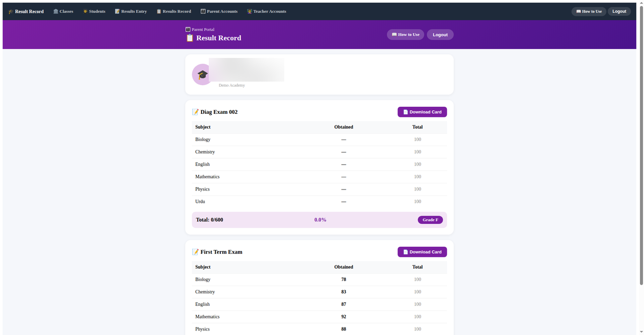
Task: Open Results Entry in the navbar
Action: point(131,11)
